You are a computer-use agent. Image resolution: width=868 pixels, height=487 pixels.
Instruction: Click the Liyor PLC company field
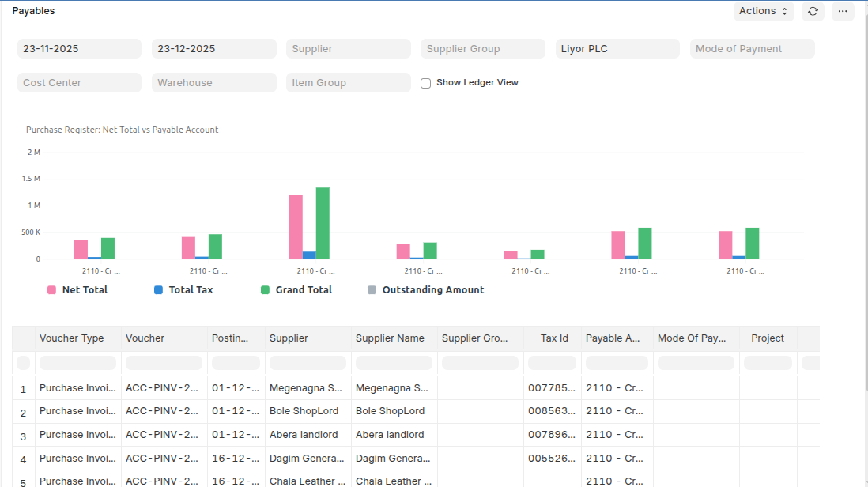coord(617,49)
